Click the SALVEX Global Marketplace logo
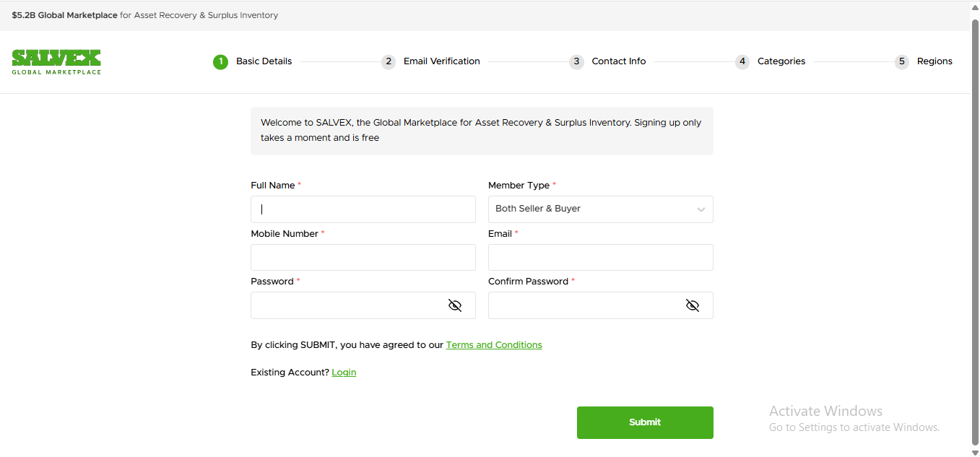 coord(56,62)
